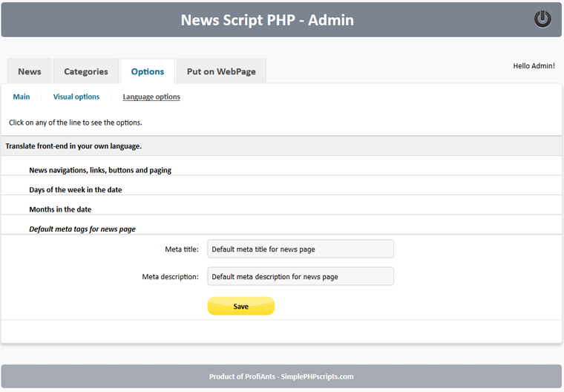The width and height of the screenshot is (564, 392).
Task: Open the News tab
Action: point(30,71)
